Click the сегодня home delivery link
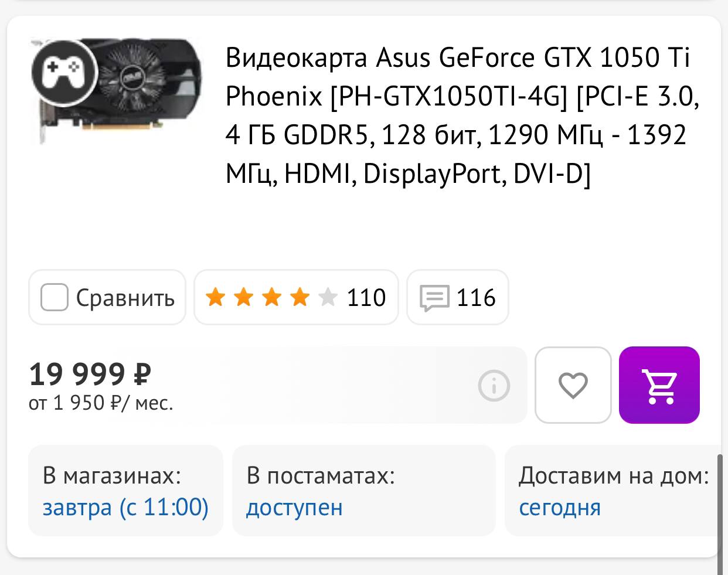This screenshot has width=728, height=575. (560, 507)
